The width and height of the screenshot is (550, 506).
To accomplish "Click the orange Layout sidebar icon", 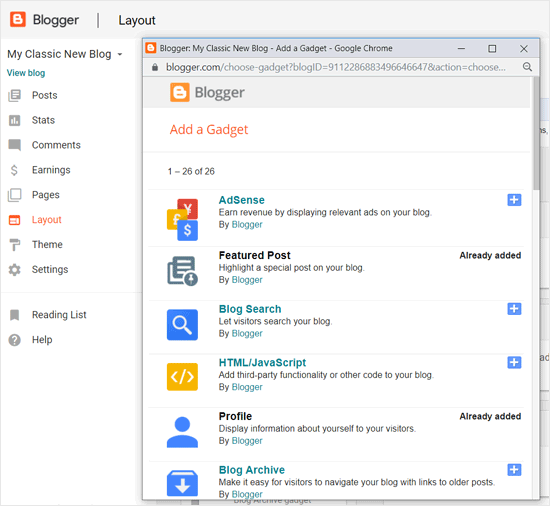I will (14, 220).
